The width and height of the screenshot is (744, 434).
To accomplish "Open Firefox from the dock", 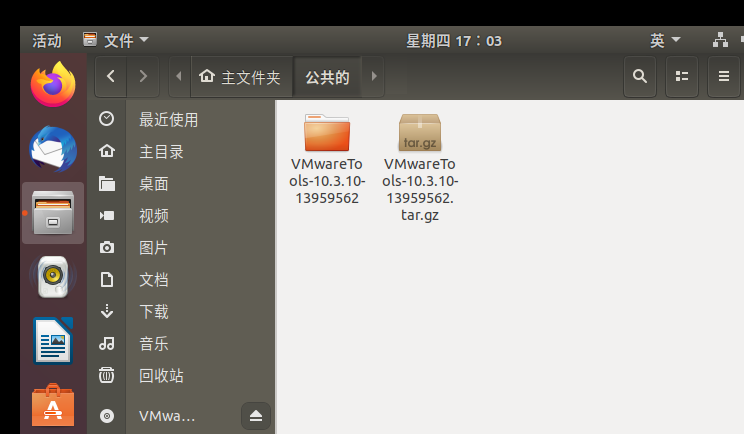I will point(53,84).
